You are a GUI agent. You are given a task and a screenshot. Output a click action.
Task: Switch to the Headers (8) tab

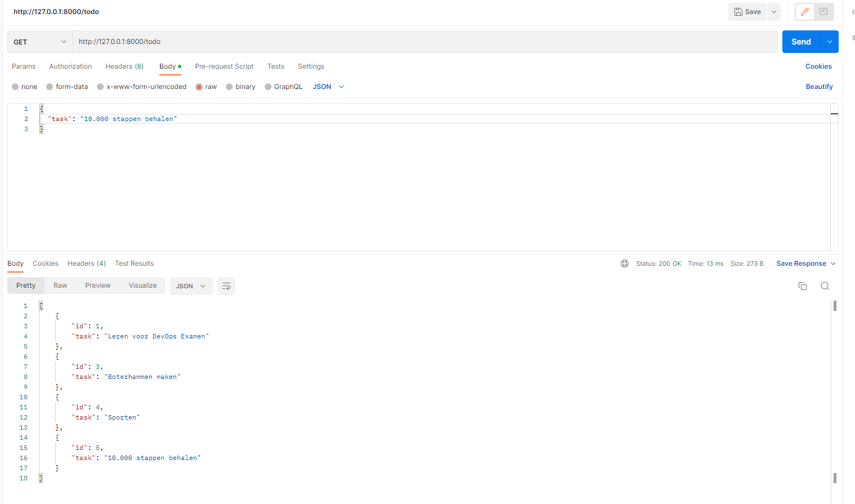coord(124,66)
